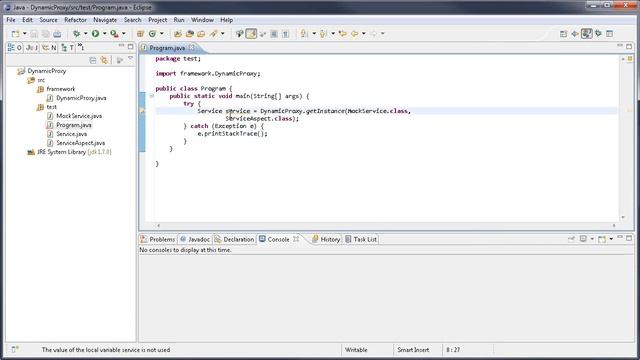Click Smart Insert in the status bar

click(413, 350)
